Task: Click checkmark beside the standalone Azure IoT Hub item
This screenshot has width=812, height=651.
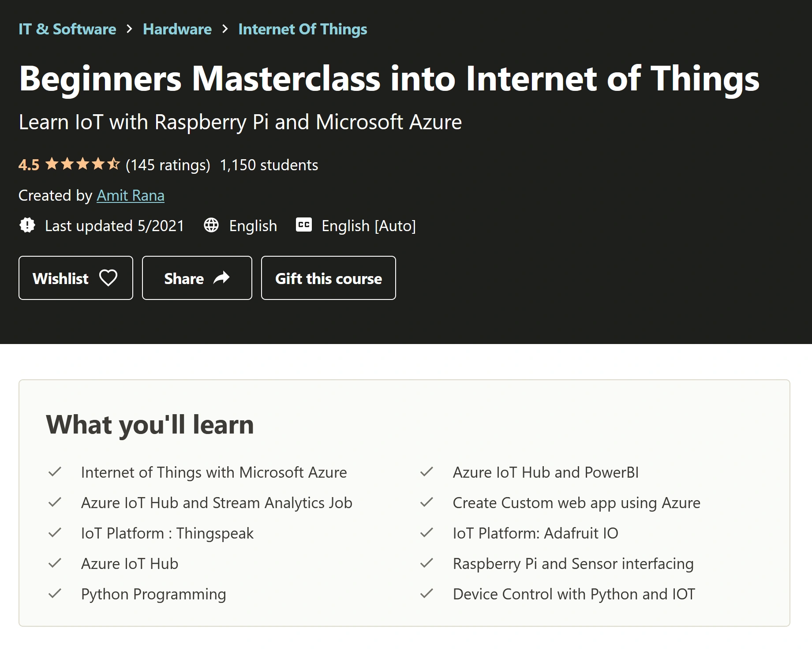Action: pos(55,563)
